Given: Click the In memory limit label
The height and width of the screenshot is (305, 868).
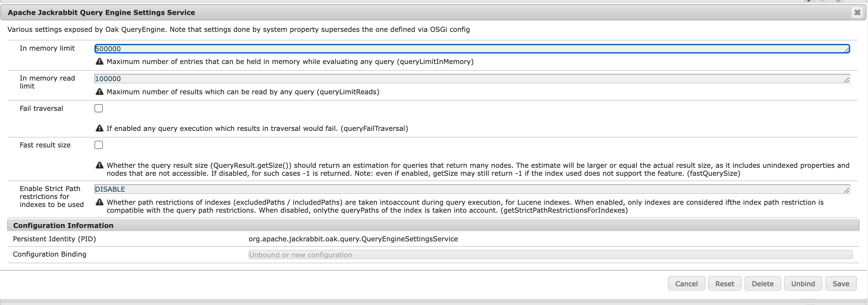Looking at the screenshot, I should click(x=47, y=48).
